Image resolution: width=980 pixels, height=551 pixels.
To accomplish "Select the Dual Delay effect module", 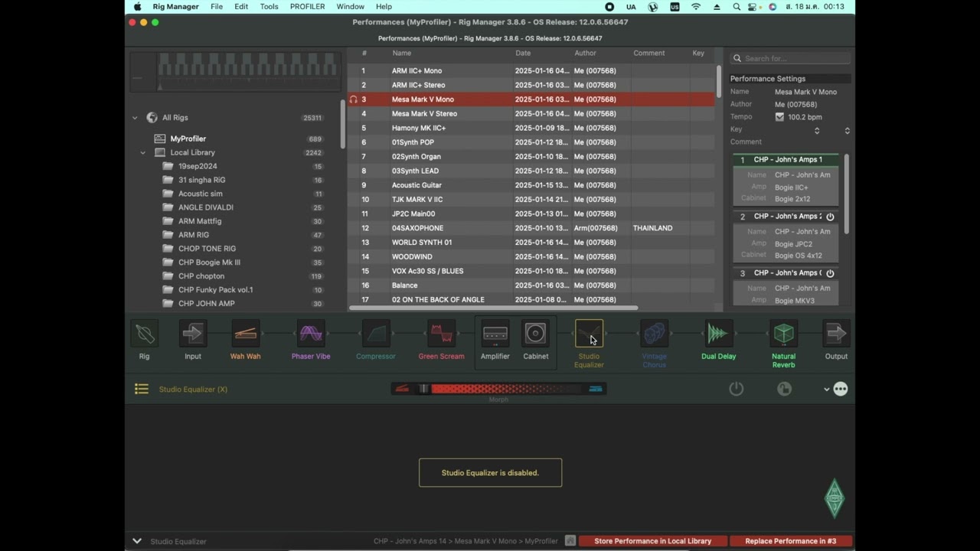I will click(x=718, y=334).
